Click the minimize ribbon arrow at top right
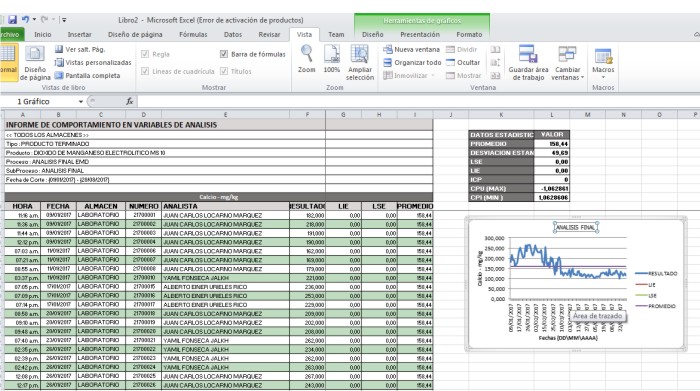700x391 pixels. [696, 34]
